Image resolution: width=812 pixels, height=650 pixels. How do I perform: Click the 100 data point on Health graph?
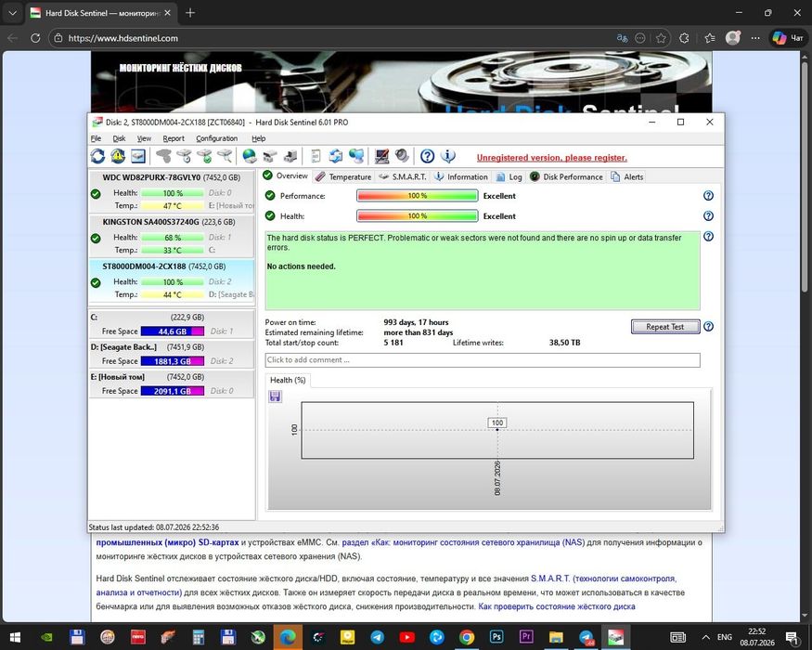point(497,429)
